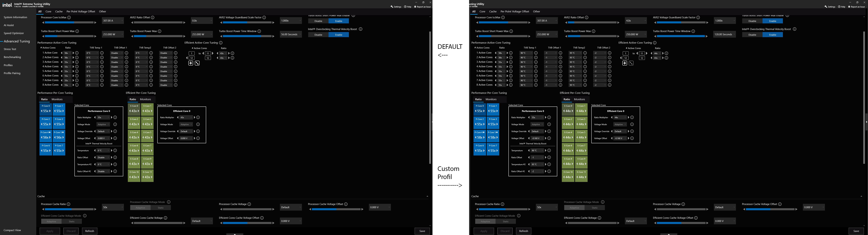
Task: Switch to Core tab in left window
Action: click(48, 12)
